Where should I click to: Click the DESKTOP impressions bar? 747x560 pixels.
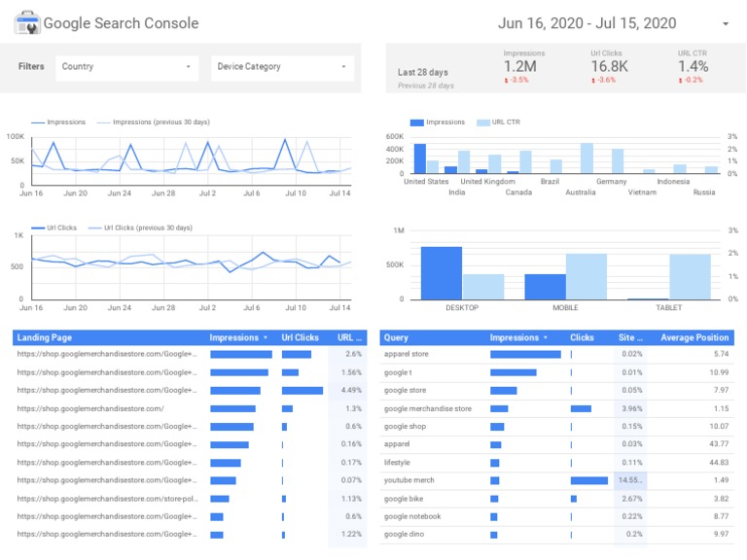click(x=442, y=273)
